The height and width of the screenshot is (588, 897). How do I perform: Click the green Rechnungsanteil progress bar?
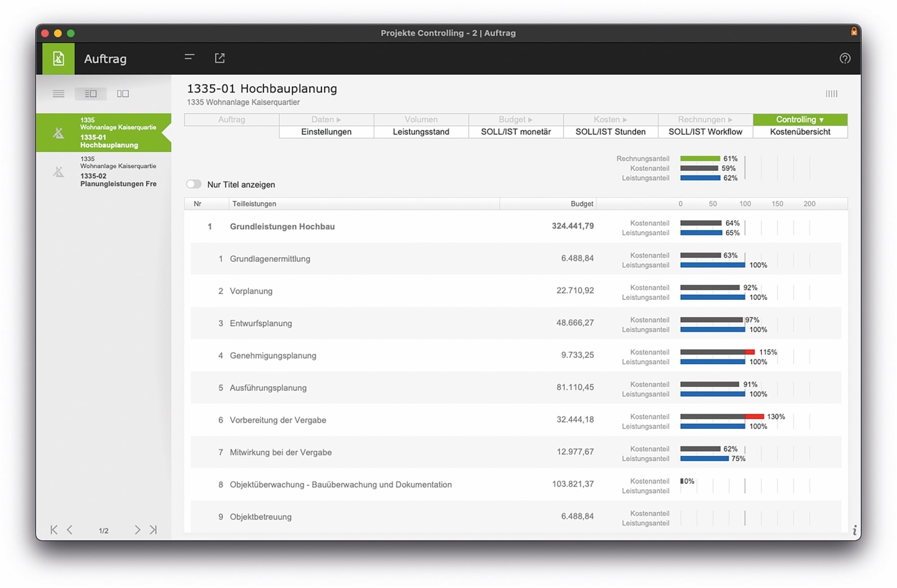click(700, 158)
